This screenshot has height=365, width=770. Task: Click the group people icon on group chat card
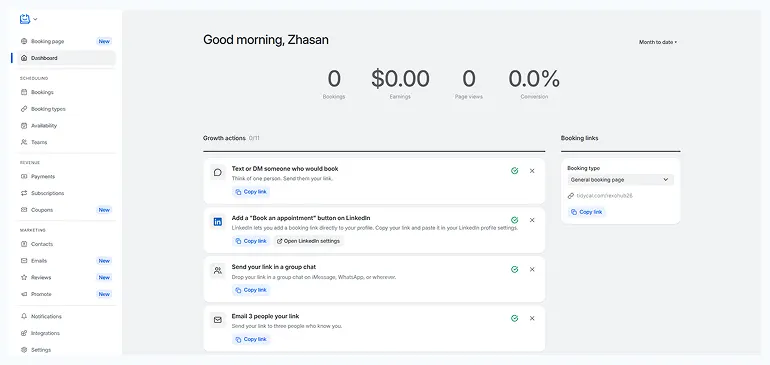[218, 271]
